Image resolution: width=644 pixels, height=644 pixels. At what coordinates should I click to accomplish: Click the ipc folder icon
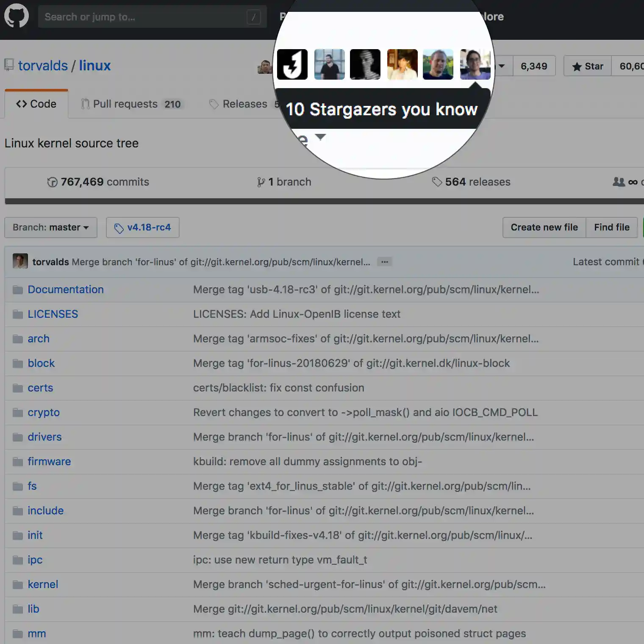pos(18,560)
